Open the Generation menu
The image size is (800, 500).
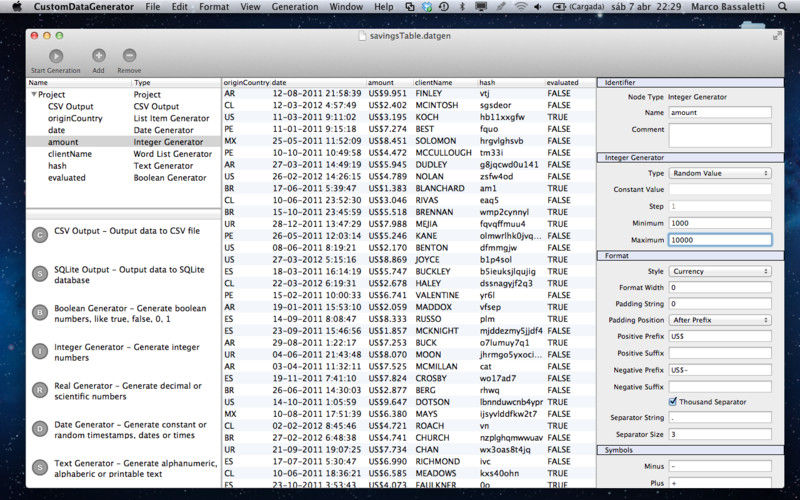point(295,7)
